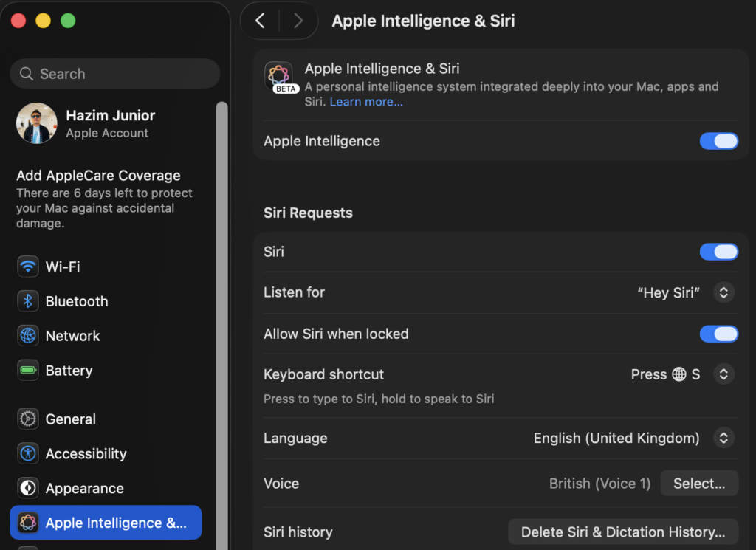Click the globe key icon in shortcut
Image resolution: width=756 pixels, height=550 pixels.
click(x=679, y=374)
